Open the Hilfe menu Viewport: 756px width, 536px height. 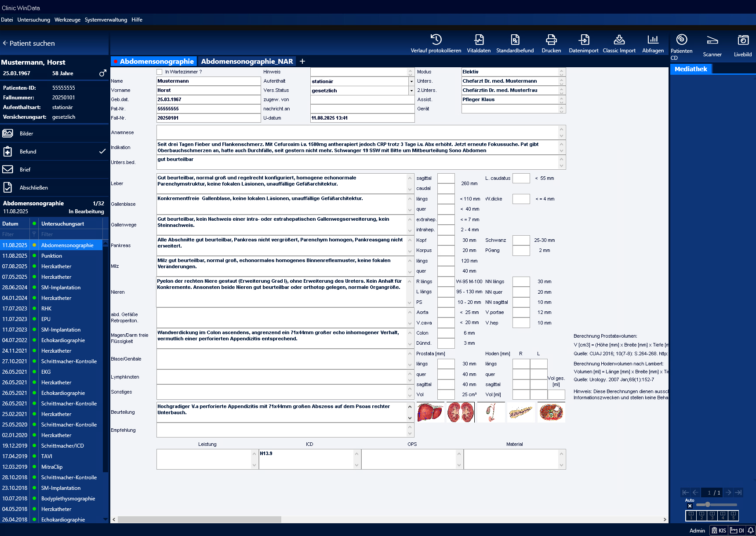pyautogui.click(x=137, y=20)
